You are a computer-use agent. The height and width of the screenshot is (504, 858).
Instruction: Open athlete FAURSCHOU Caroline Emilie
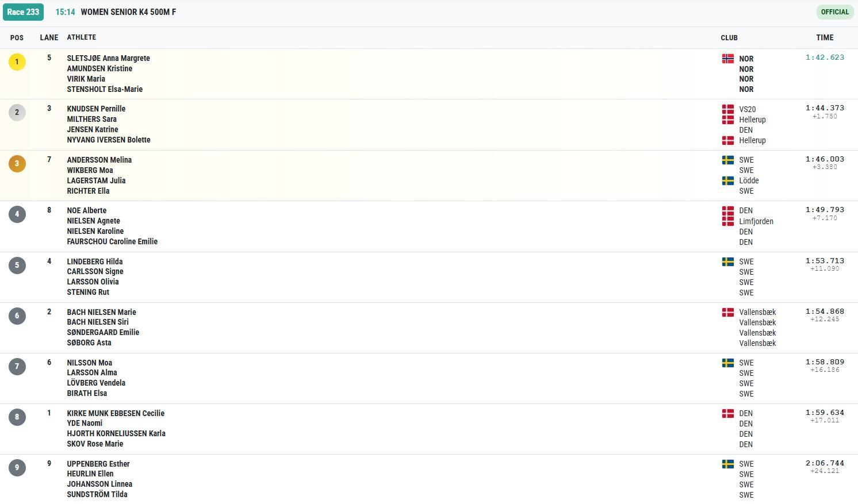tap(112, 241)
